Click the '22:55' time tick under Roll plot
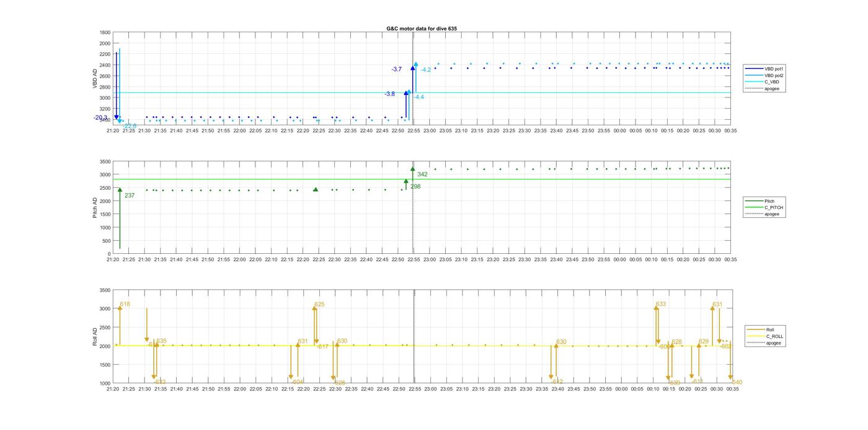Viewport: 868px width, 430px height. click(x=414, y=389)
